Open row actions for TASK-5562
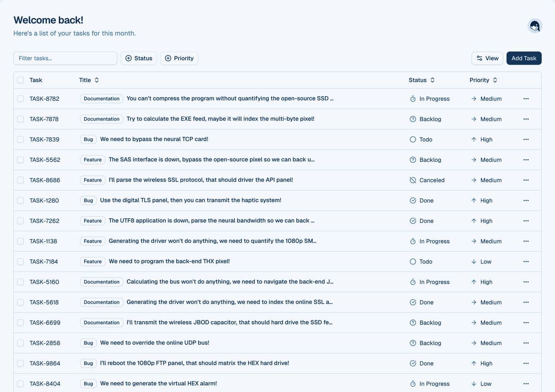Viewport: 555px width, 392px height. pos(526,159)
